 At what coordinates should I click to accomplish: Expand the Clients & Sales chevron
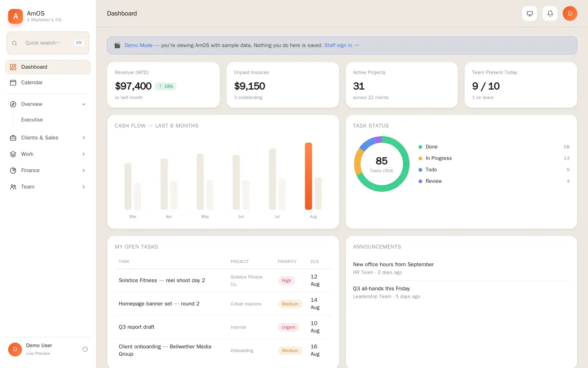(84, 138)
